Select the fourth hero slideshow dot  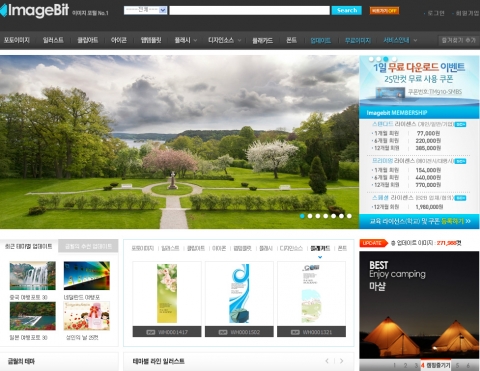(x=326, y=216)
